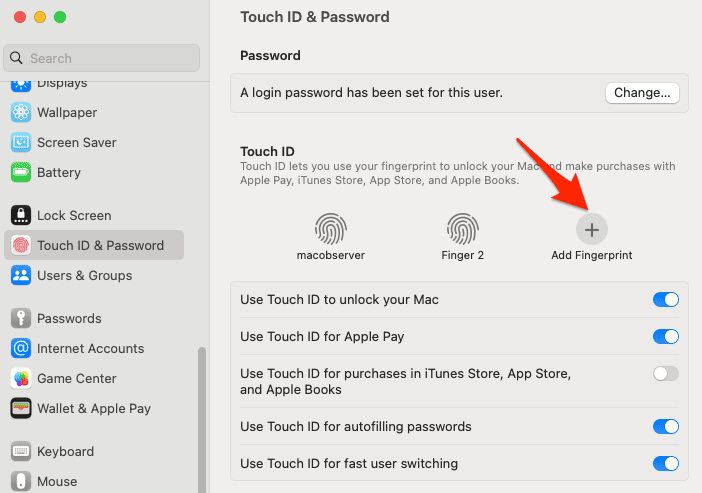Click the Battery icon in sidebar

point(21,172)
